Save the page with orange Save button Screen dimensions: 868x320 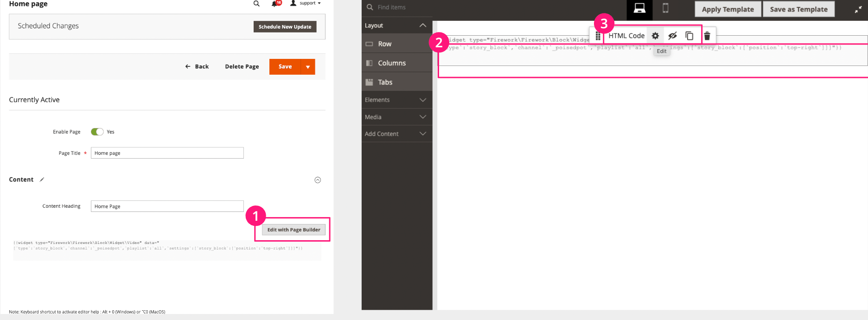(285, 67)
